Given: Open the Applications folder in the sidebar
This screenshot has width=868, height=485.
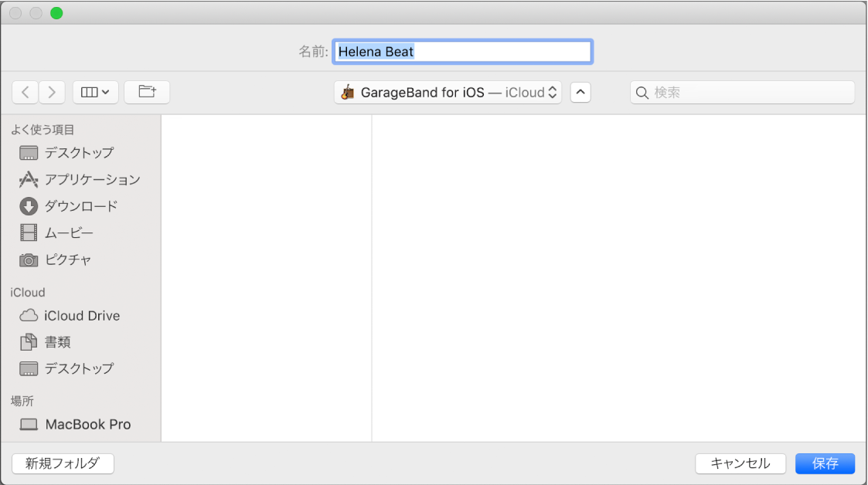Looking at the screenshot, I should pos(91,180).
